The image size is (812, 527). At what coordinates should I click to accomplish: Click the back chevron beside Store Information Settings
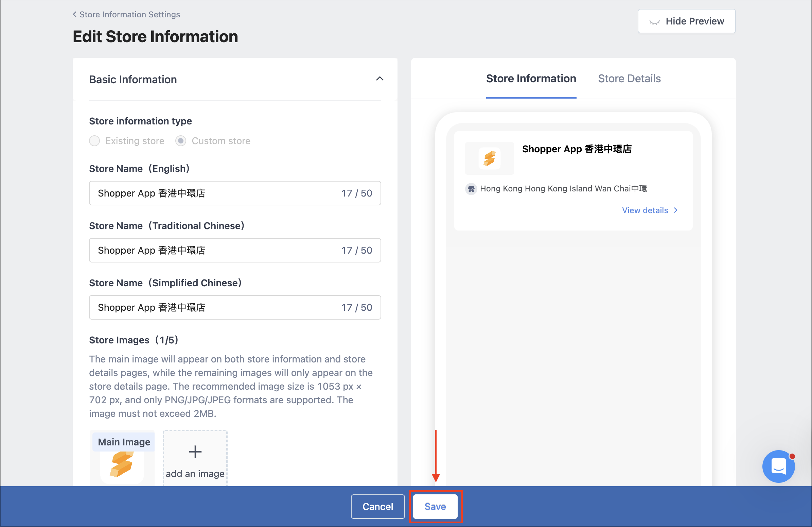pos(74,14)
